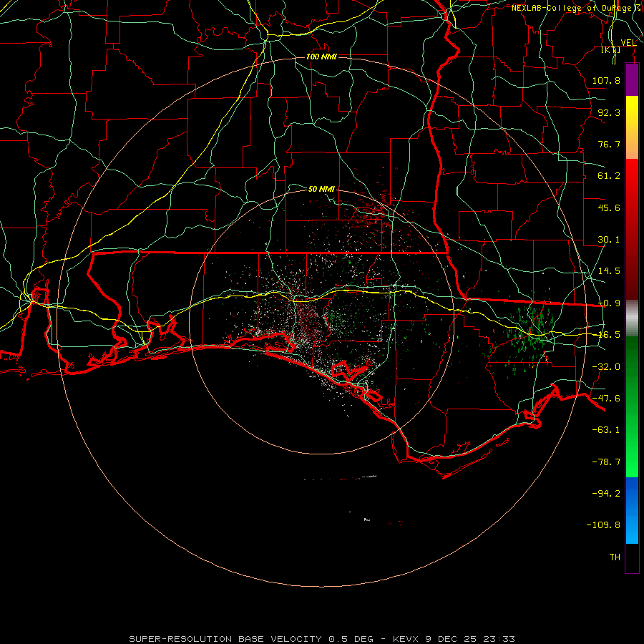The height and width of the screenshot is (644, 644).
Task: Select the 61.2 legend value
Action: 609,176
